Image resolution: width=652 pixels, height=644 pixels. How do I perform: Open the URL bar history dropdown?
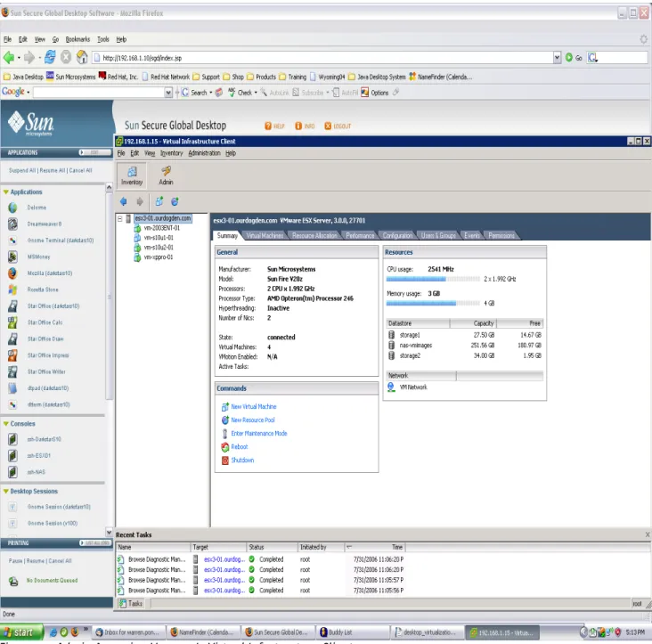tap(558, 58)
